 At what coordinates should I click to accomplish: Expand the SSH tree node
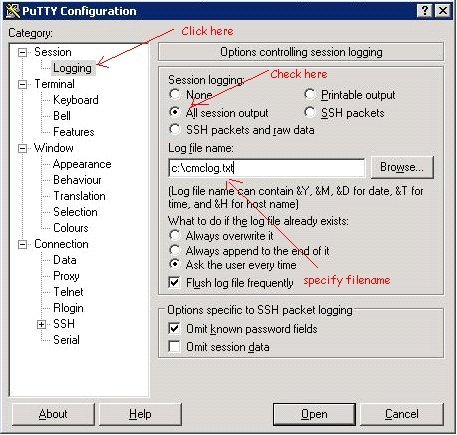[41, 324]
